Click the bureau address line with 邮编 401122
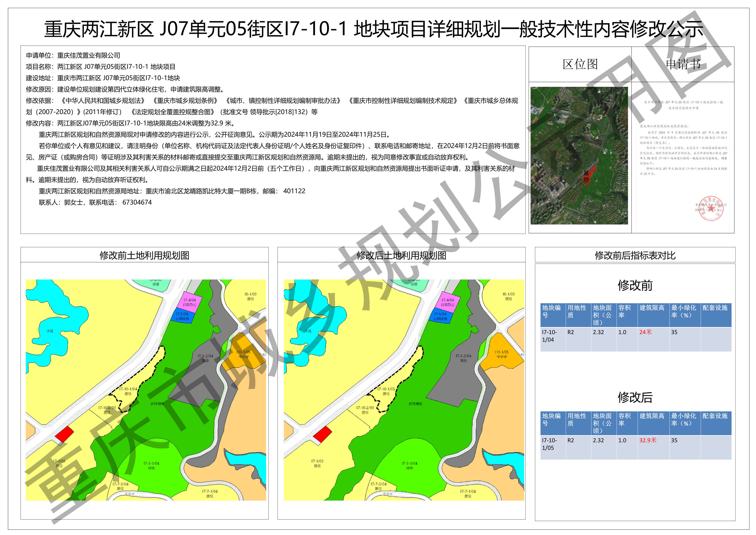The height and width of the screenshot is (535, 756). [x=172, y=191]
